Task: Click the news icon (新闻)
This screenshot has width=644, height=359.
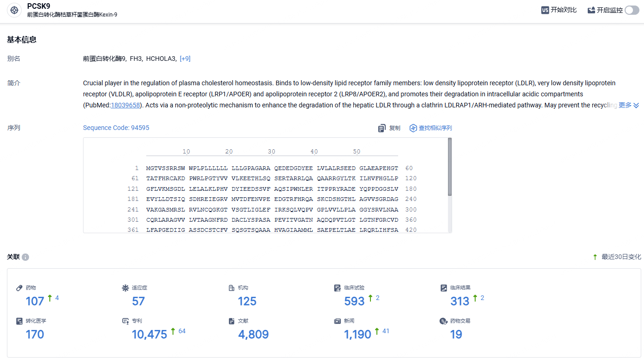Action: (x=337, y=321)
